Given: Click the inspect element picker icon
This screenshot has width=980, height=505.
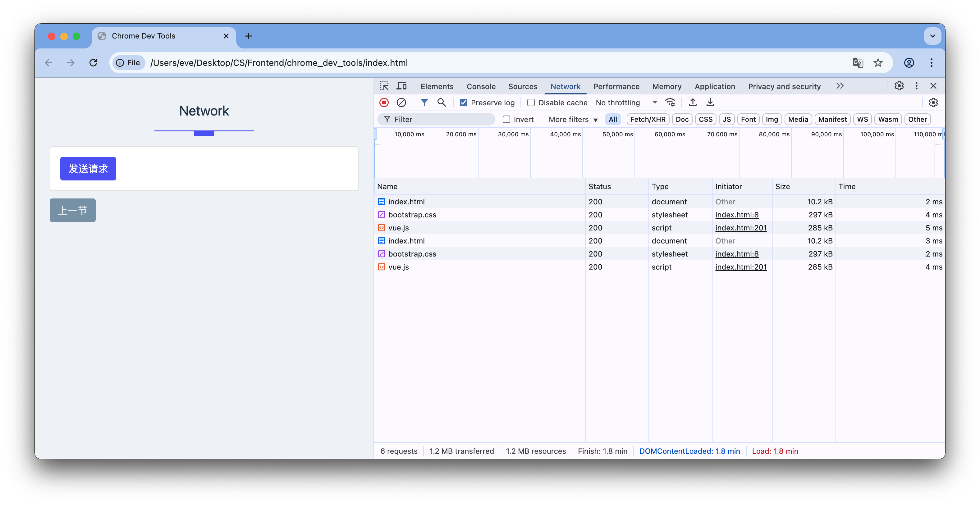Looking at the screenshot, I should [x=384, y=86].
